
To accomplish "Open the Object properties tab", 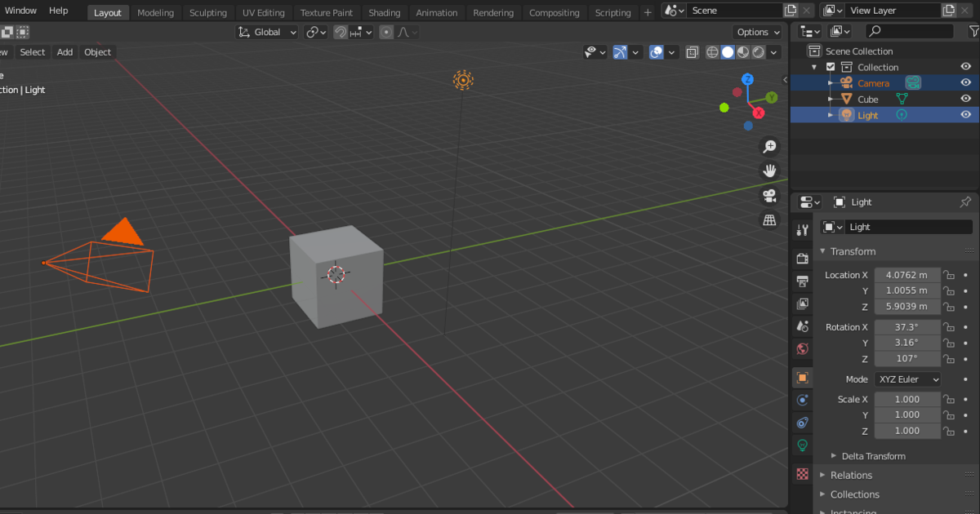I will point(803,378).
